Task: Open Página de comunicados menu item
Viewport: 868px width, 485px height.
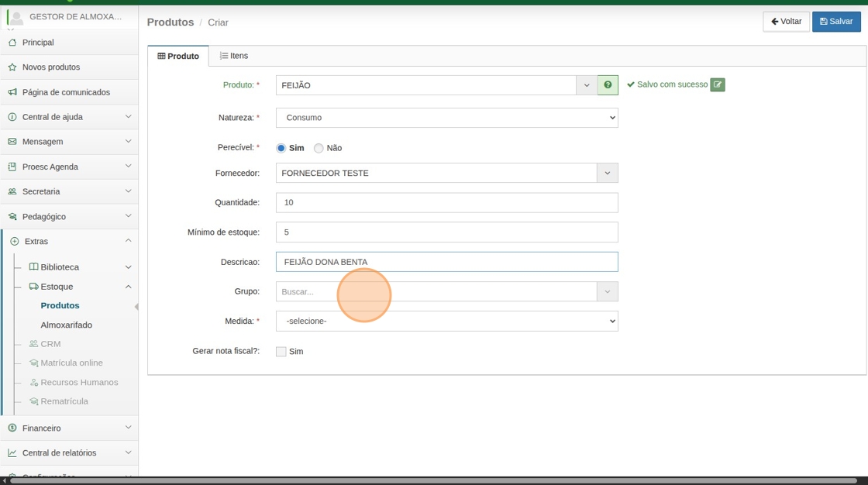Action: point(69,92)
